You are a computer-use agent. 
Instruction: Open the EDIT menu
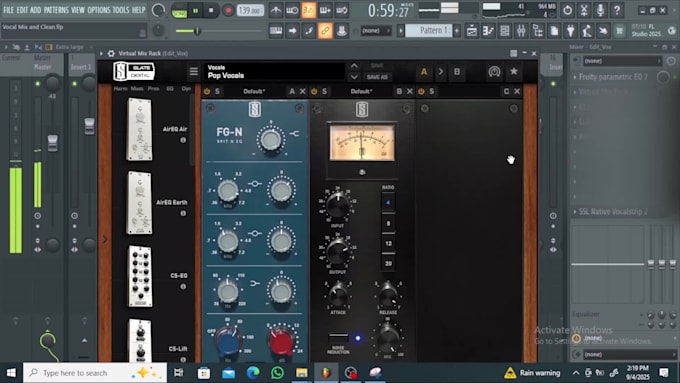[x=22, y=10]
